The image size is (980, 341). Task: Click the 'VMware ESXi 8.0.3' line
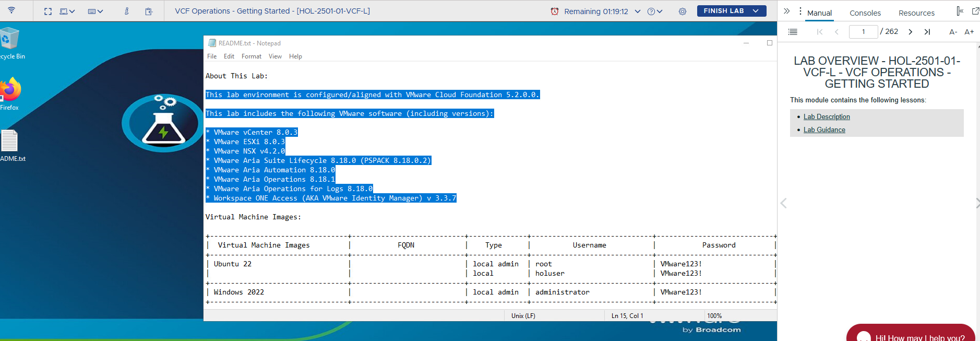(x=245, y=142)
